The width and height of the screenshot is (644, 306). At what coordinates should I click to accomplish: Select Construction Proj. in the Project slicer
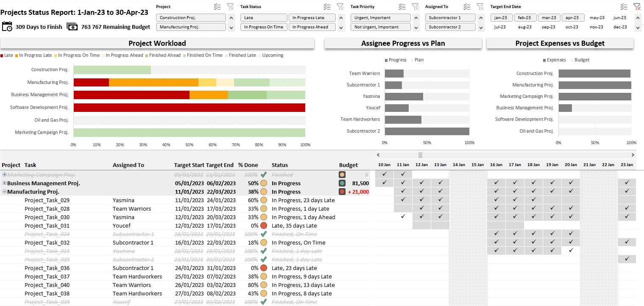[191, 17]
